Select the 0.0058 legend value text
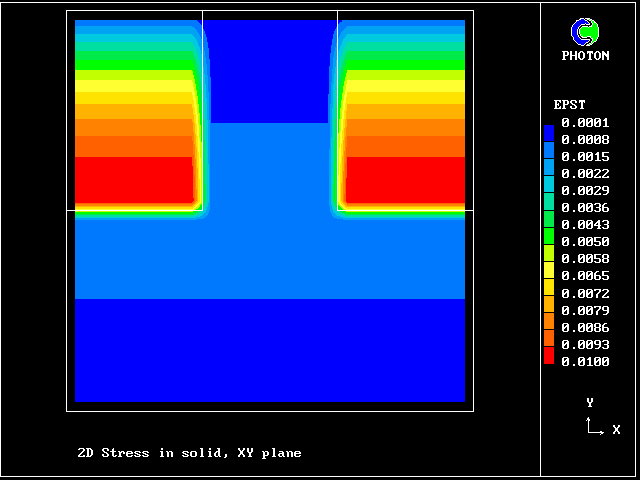 point(585,259)
